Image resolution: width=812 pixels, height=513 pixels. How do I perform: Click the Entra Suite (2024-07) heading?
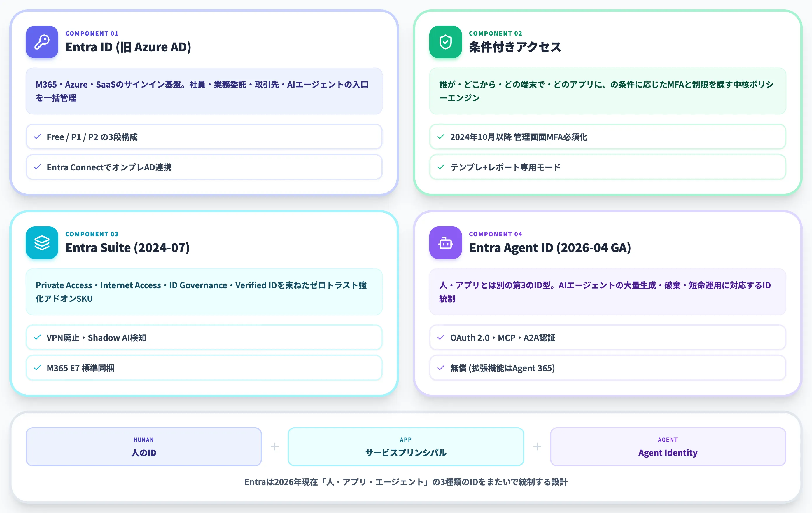point(127,248)
